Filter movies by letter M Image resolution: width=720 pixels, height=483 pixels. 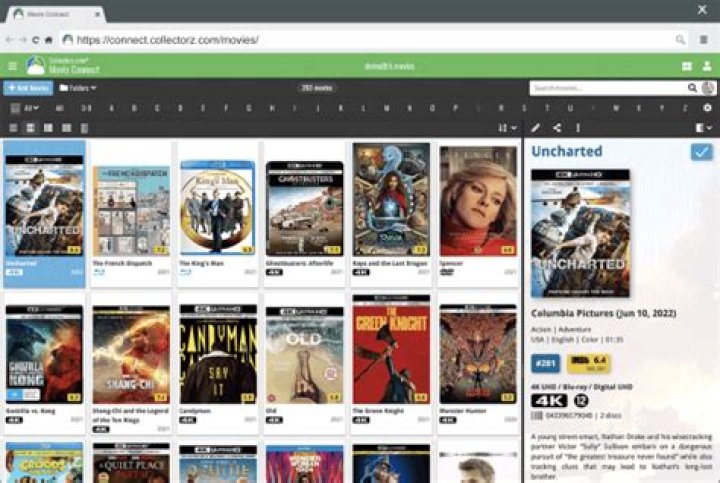tap(386, 108)
